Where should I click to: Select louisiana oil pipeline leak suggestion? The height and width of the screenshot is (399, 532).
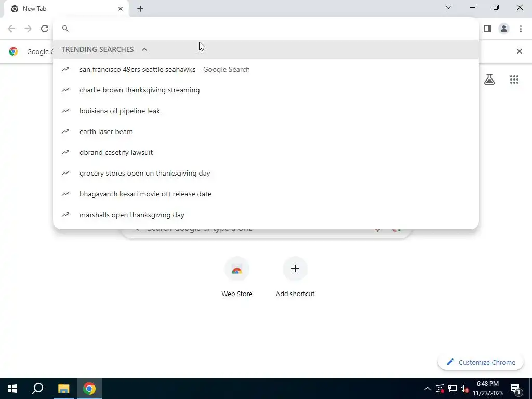(x=266, y=111)
